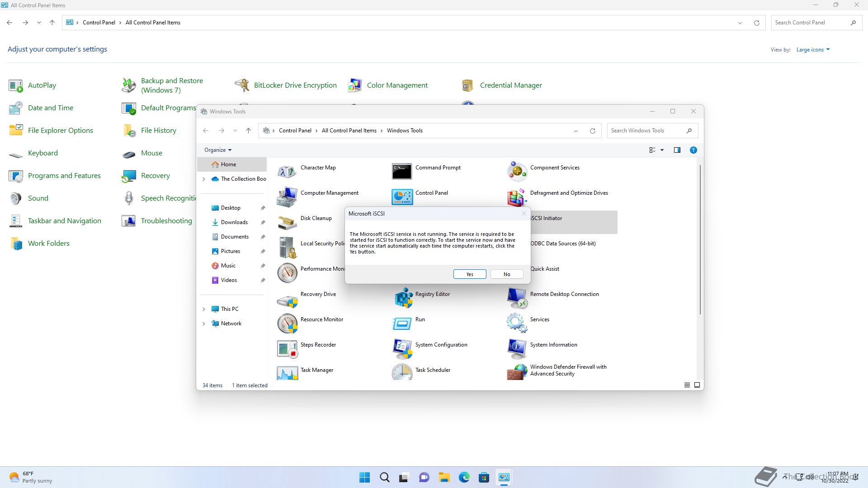Open the View by Large icons dropdown
Screen dimensions: 868x488
pyautogui.click(x=813, y=50)
